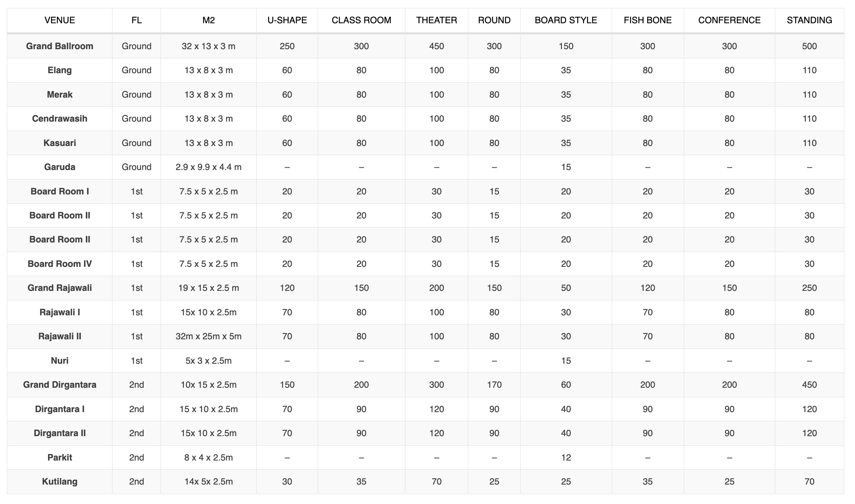Click Grand Ballroom's standing capacity 500
Image resolution: width=855 pixels, height=504 pixels.
tap(809, 46)
